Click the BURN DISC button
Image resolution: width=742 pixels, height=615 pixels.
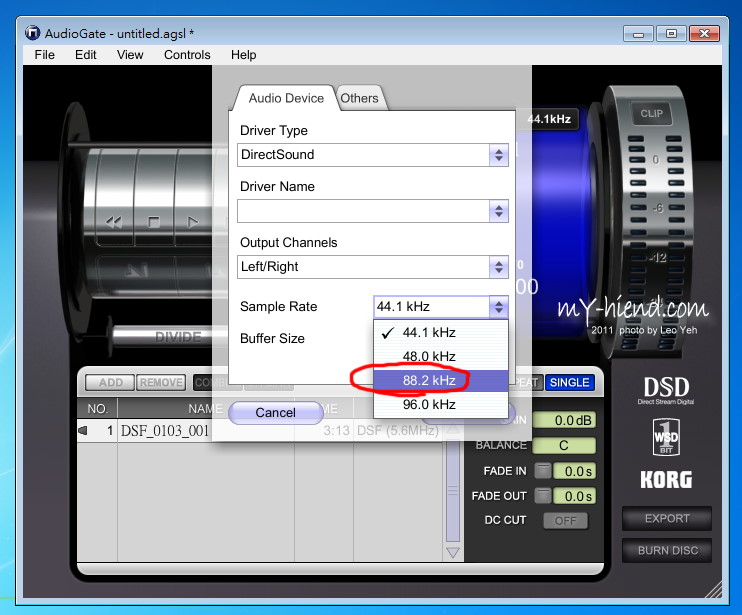click(x=667, y=550)
